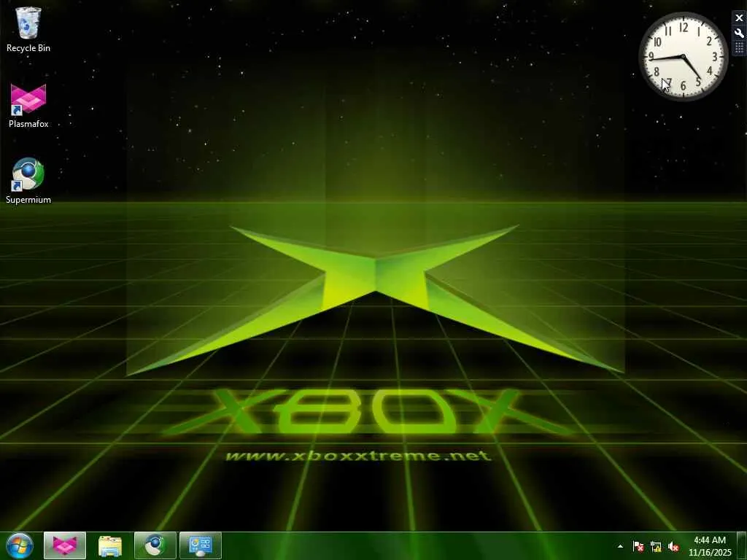Select the Supermium desktop shortcut
This screenshot has height=560, width=747.
click(28, 181)
